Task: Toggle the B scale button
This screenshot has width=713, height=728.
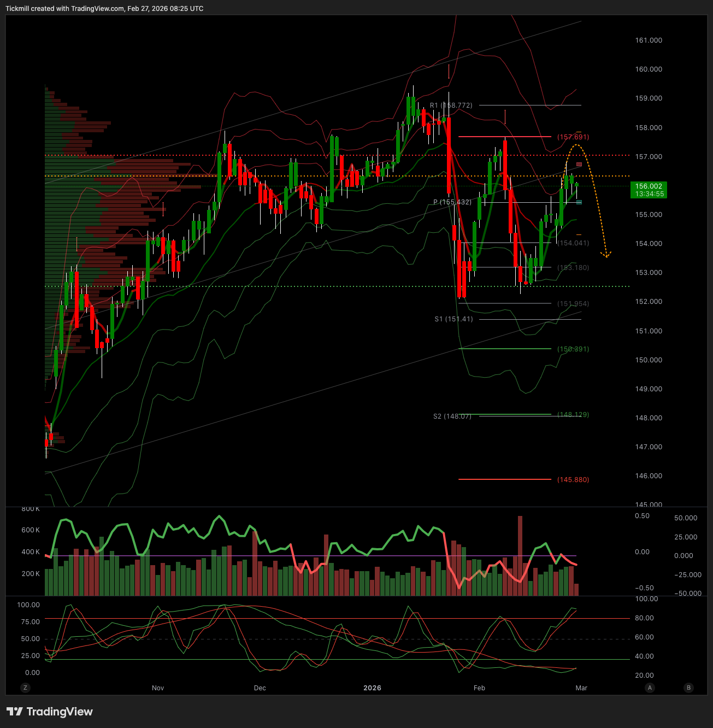Action: [688, 688]
